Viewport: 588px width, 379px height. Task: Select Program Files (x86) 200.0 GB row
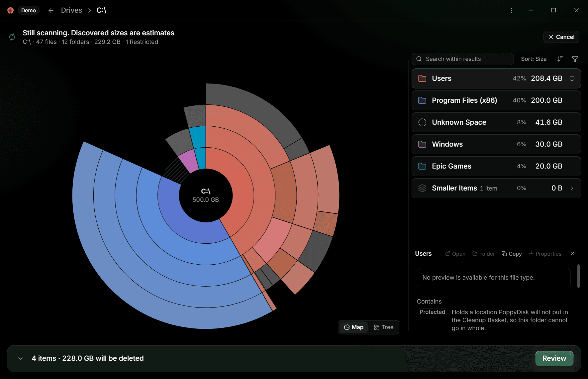496,100
